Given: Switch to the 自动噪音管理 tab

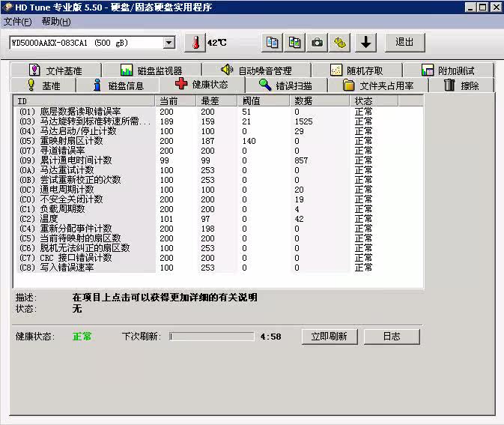Looking at the screenshot, I should [x=257, y=70].
